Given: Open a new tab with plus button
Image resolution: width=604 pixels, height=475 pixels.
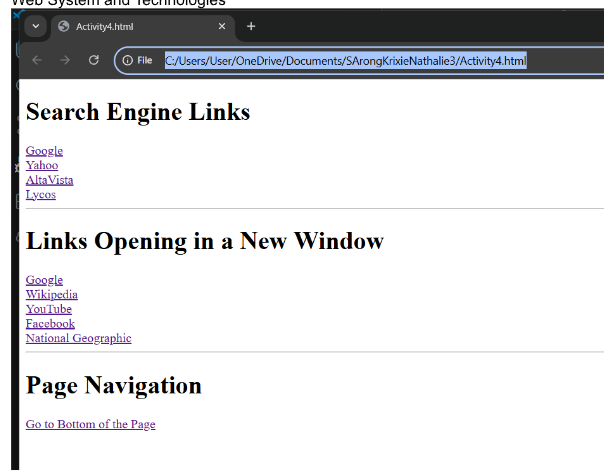Looking at the screenshot, I should pos(251,26).
